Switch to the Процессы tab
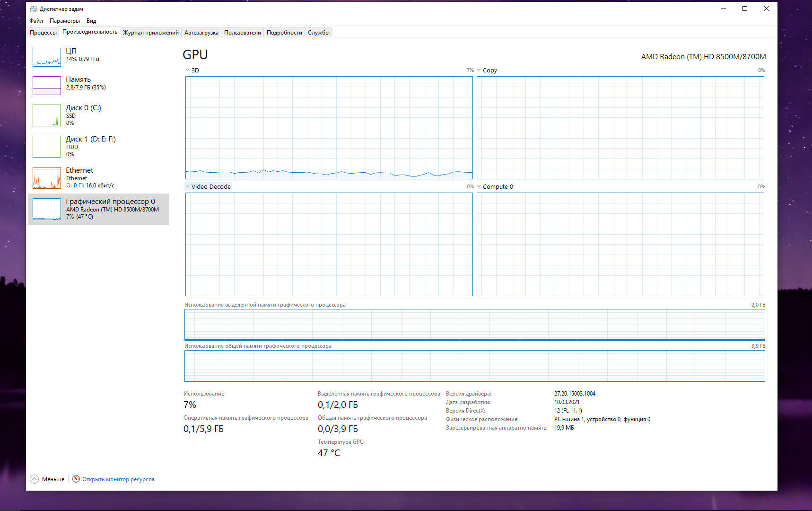Image resolution: width=812 pixels, height=511 pixels. point(43,33)
